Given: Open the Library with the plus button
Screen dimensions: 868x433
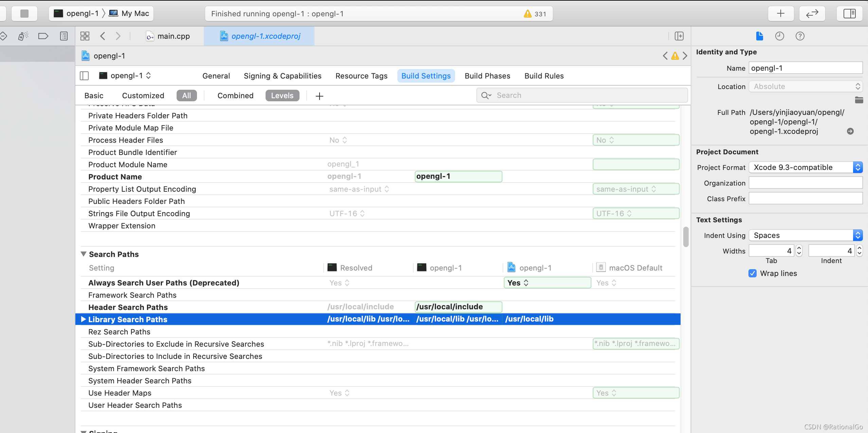Looking at the screenshot, I should 781,14.
